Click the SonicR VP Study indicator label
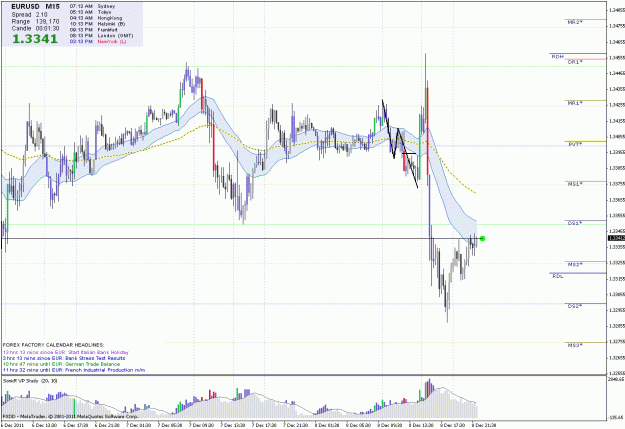This screenshot has height=429, width=625. coord(30,381)
